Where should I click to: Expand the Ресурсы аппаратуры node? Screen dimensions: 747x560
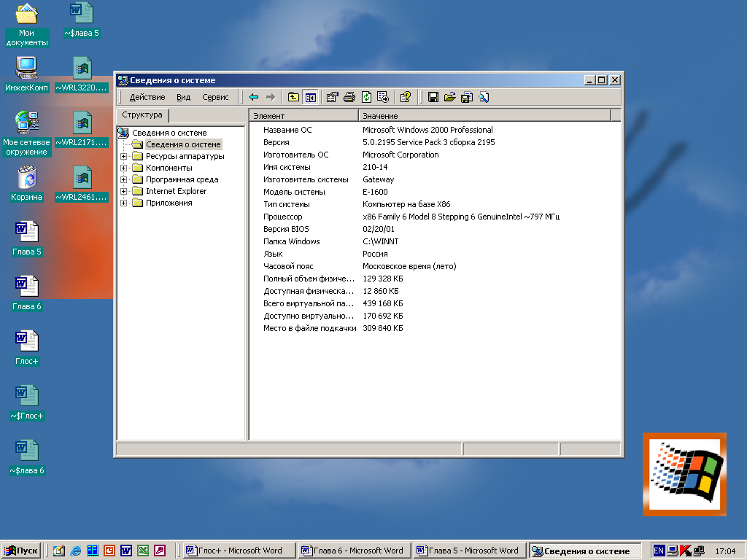(x=123, y=156)
